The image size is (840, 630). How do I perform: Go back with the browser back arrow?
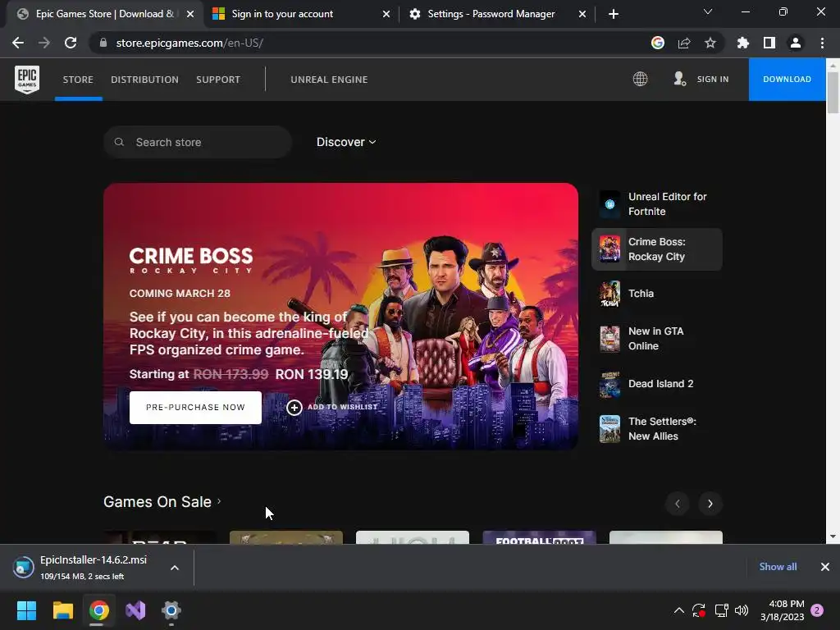click(x=18, y=43)
